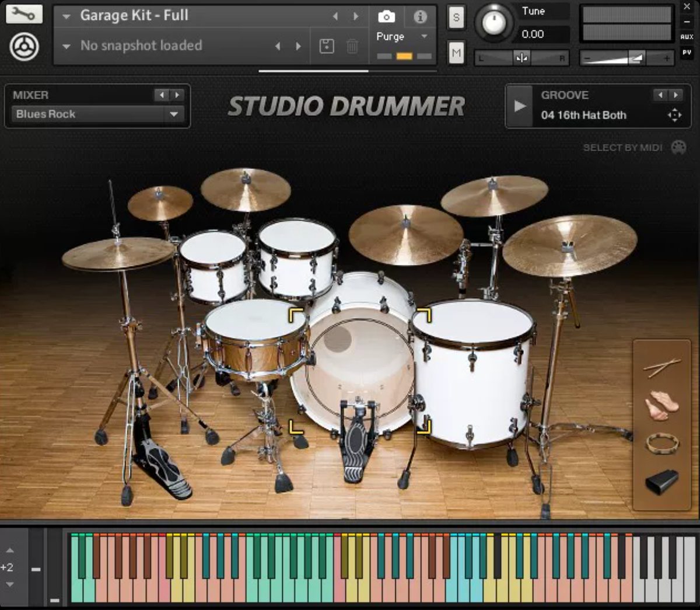Click the small splash cymbal
The image size is (700, 610).
160,203
